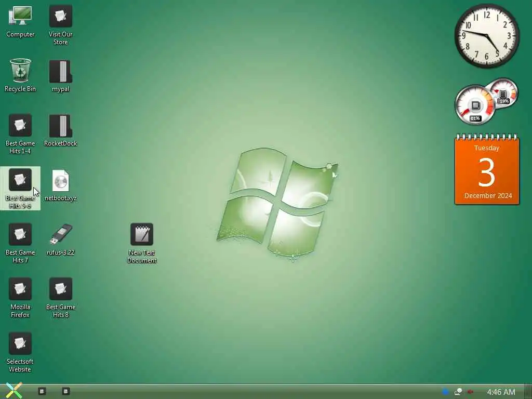Viewport: 532px width, 399px height.
Task: Click the blue tray icon
Action: 445,392
